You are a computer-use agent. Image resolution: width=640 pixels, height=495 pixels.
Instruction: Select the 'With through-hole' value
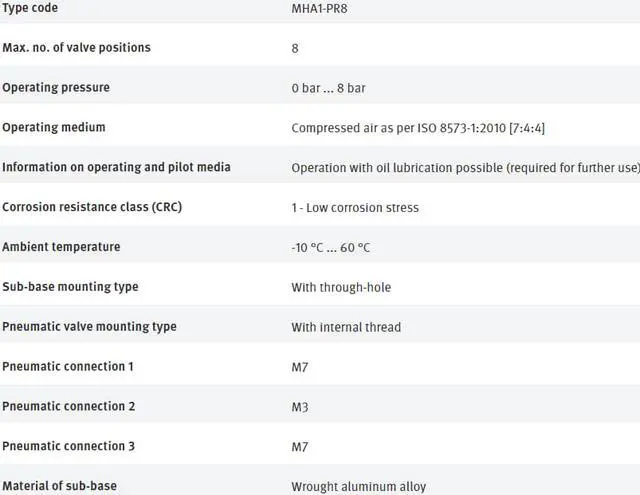[x=341, y=288]
